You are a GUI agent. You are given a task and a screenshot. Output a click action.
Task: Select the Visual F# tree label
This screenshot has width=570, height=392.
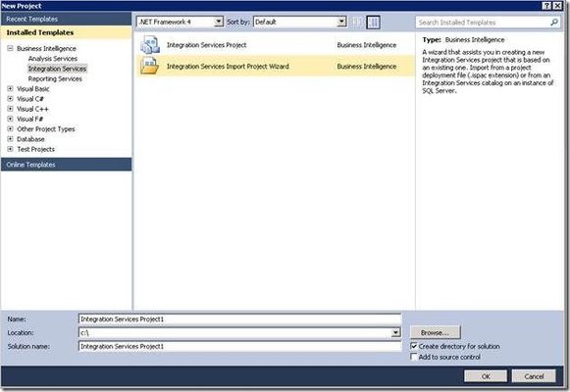click(29, 119)
